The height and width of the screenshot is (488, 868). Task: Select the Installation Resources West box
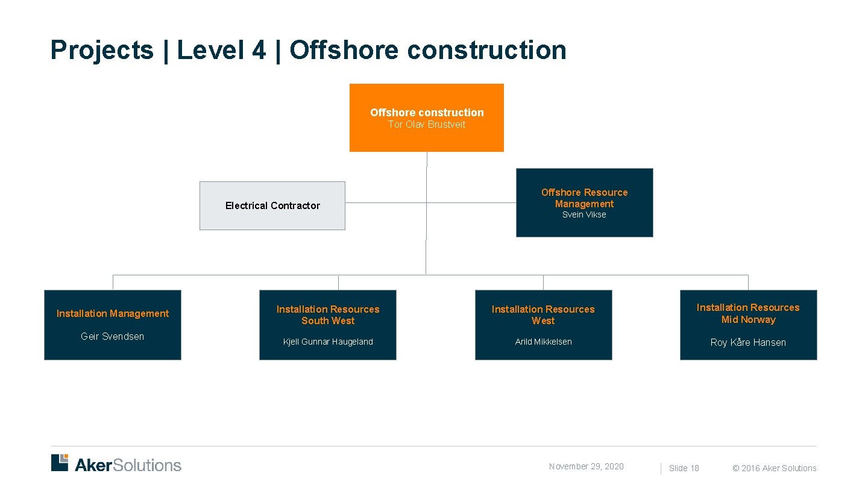[542, 324]
